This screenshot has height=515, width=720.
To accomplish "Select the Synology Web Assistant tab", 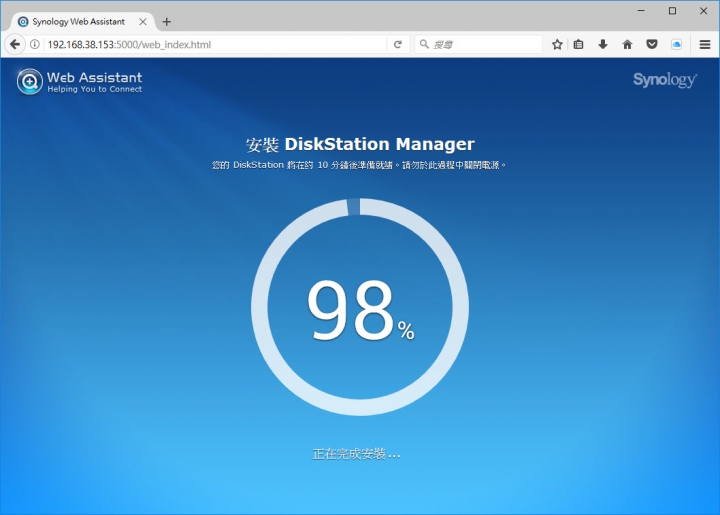I will pyautogui.click(x=81, y=22).
